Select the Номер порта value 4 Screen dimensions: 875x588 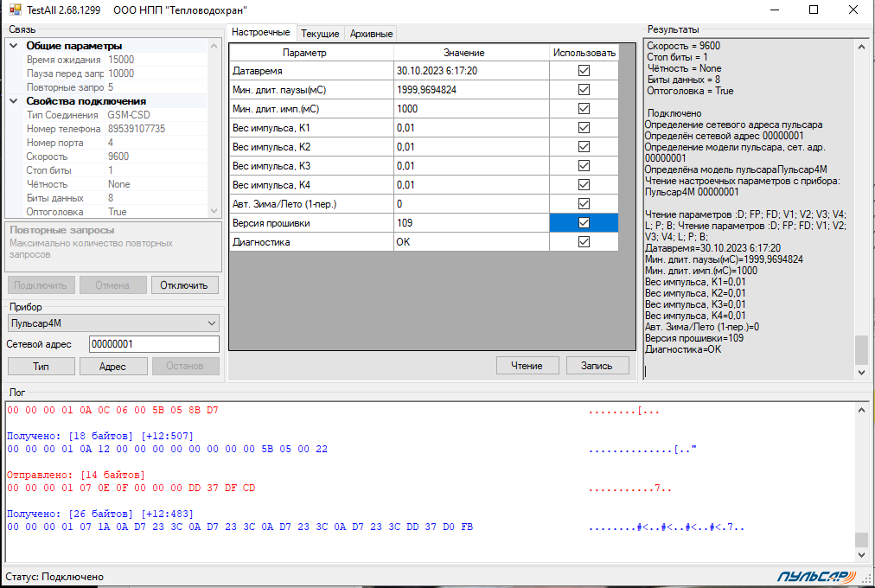(156, 143)
